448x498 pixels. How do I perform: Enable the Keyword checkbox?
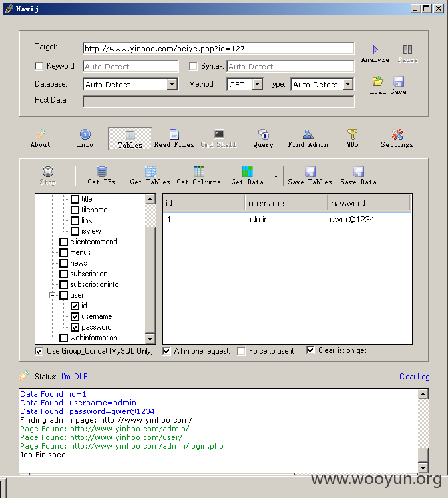[39, 66]
